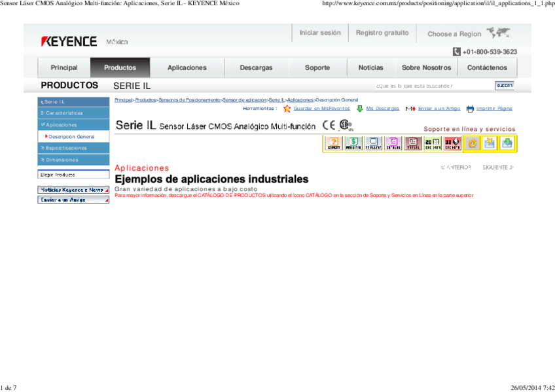The width and height of the screenshot is (555, 392).
Task: Click Noticias Keyence e-News button
Action: click(73, 190)
